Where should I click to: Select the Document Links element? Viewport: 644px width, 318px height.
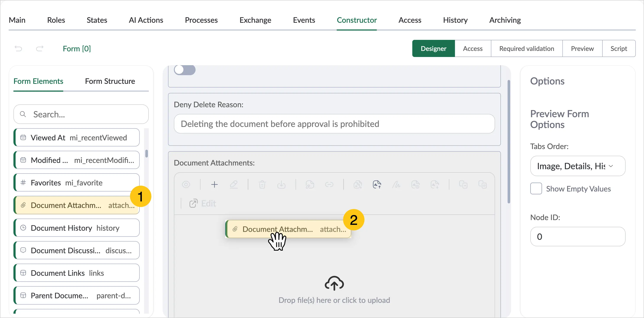point(77,273)
